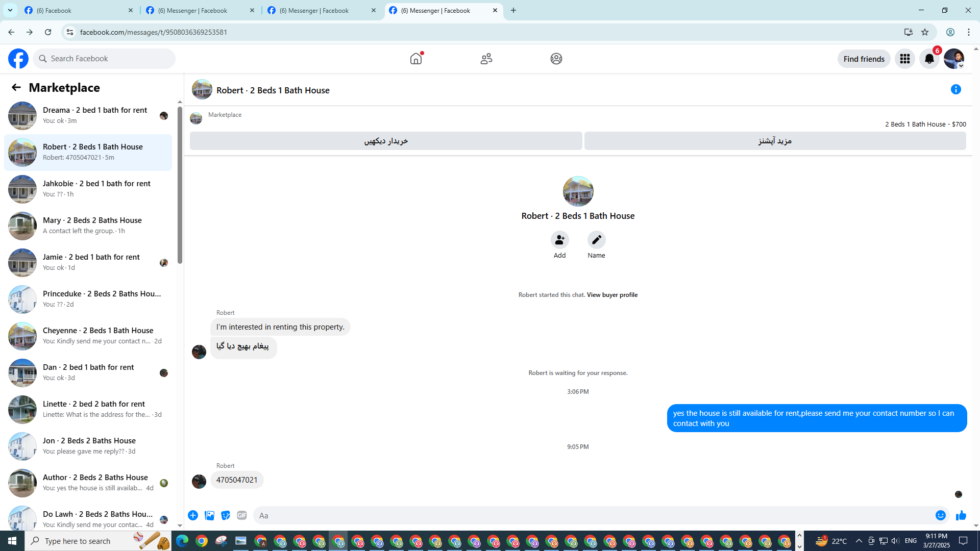Open the emoji picker
980x551 pixels.
(941, 515)
